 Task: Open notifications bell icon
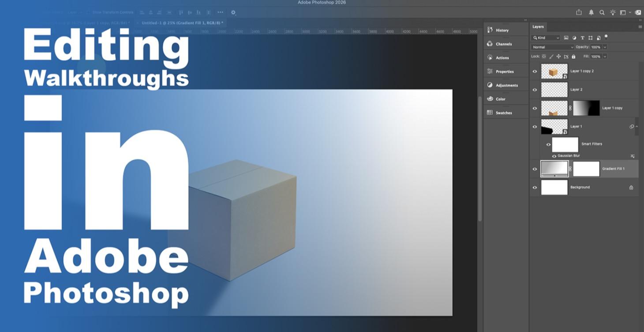tap(591, 12)
